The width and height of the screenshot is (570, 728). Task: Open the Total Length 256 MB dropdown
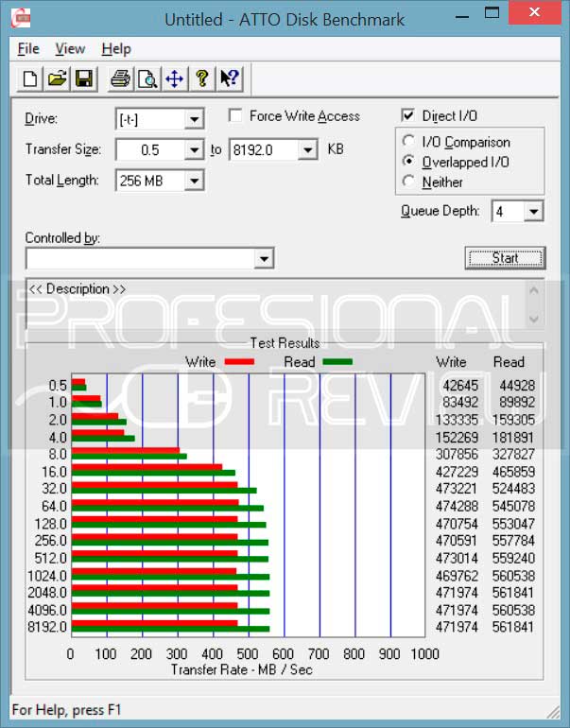(x=194, y=181)
